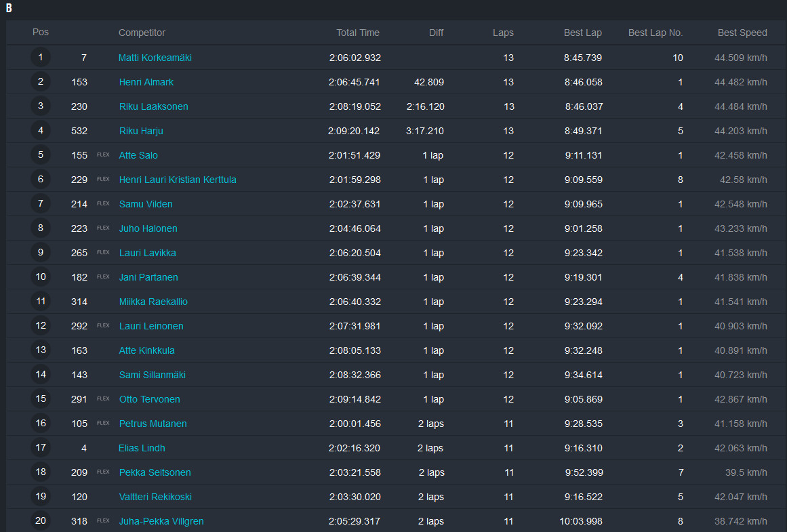The height and width of the screenshot is (532, 787).
Task: Click the FLEX badge beside Juha-Pekka Villgren
Action: point(103,520)
